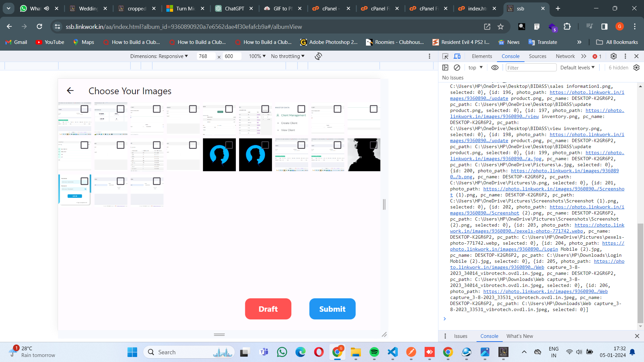Check the first image thumbnail checkbox
This screenshot has width=644, height=362.
pyautogui.click(x=85, y=109)
